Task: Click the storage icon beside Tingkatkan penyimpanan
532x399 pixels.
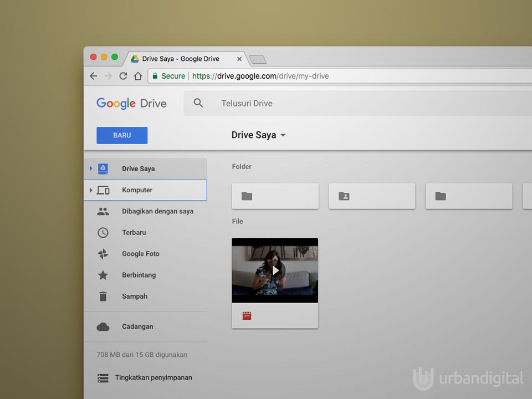Action: pos(103,378)
